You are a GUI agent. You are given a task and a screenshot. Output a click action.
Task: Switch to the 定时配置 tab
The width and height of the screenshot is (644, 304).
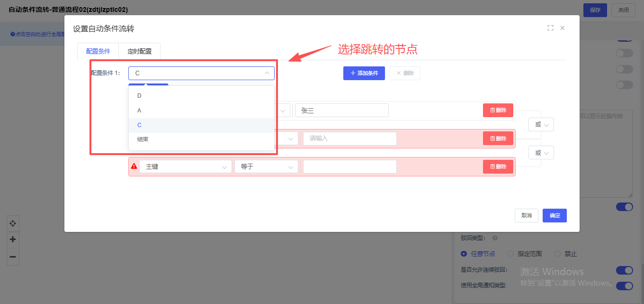pos(140,51)
